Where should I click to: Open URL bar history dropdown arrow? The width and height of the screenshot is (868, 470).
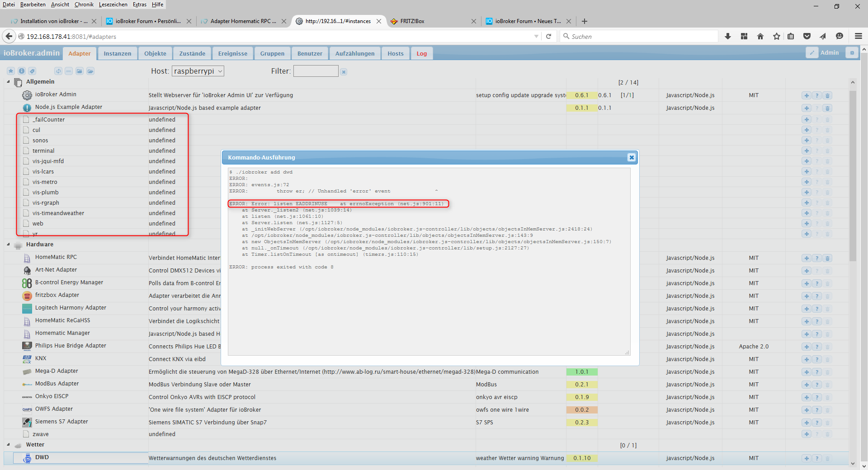(x=537, y=36)
